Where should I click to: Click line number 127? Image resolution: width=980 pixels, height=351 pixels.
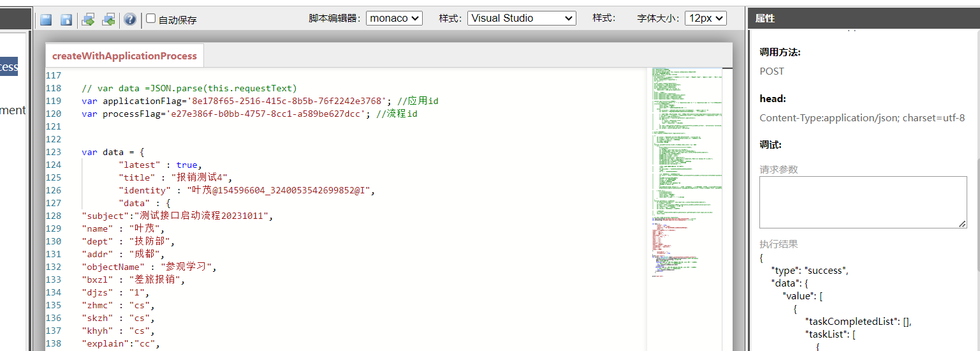(x=54, y=203)
